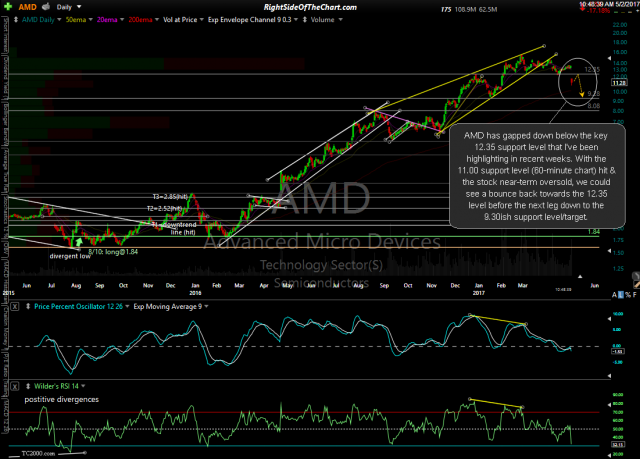The height and width of the screenshot is (459, 640).
Task: Click the timestamp 10:48:39 AM 5/2/2017
Action: point(609,4)
